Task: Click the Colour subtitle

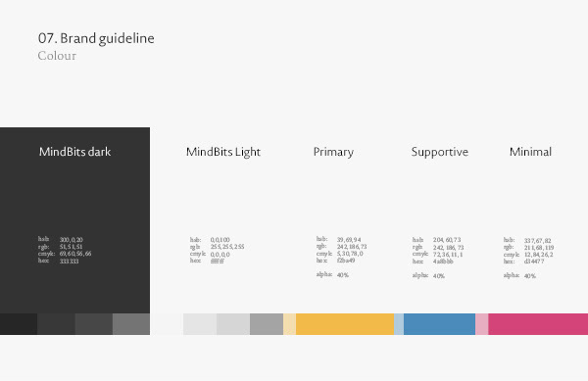Action: (x=57, y=56)
